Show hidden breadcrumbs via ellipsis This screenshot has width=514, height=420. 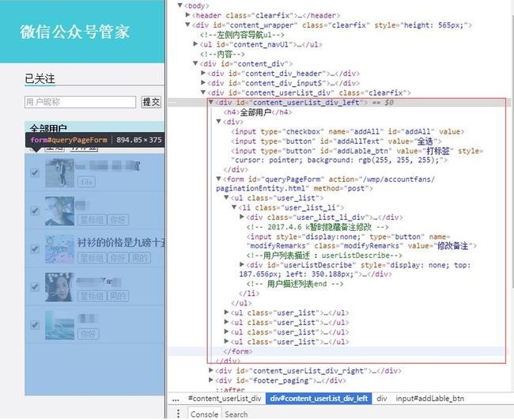(176, 399)
